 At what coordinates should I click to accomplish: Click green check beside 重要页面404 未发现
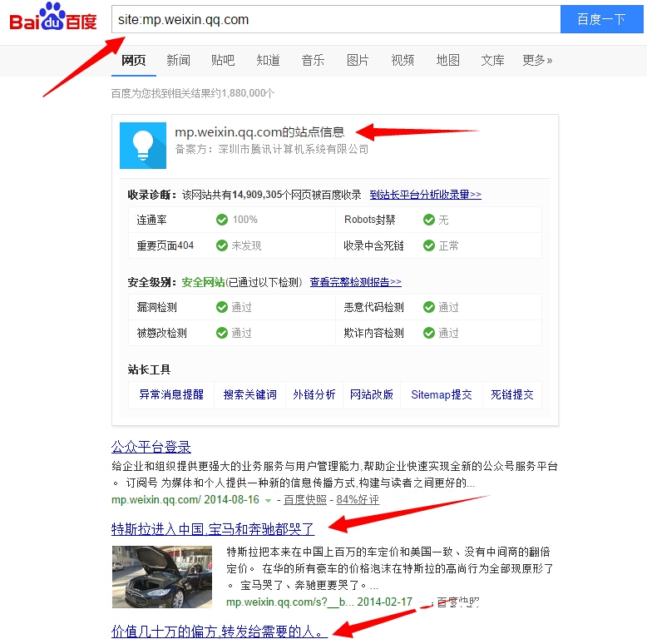(222, 245)
